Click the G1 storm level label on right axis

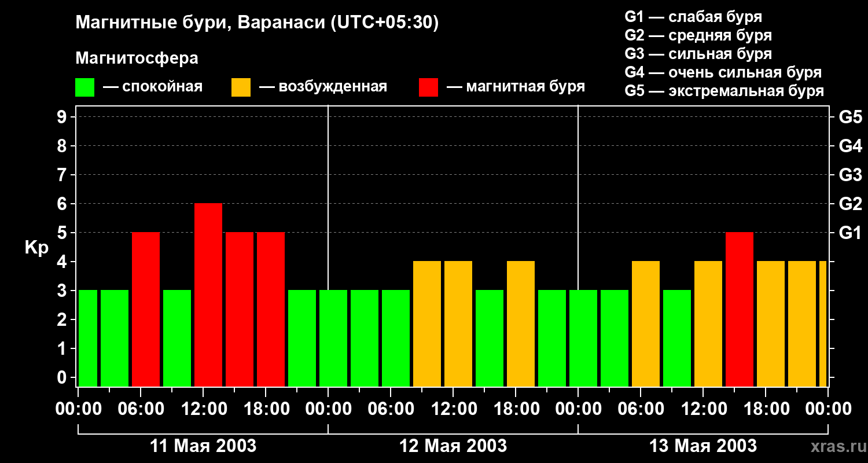point(850,233)
